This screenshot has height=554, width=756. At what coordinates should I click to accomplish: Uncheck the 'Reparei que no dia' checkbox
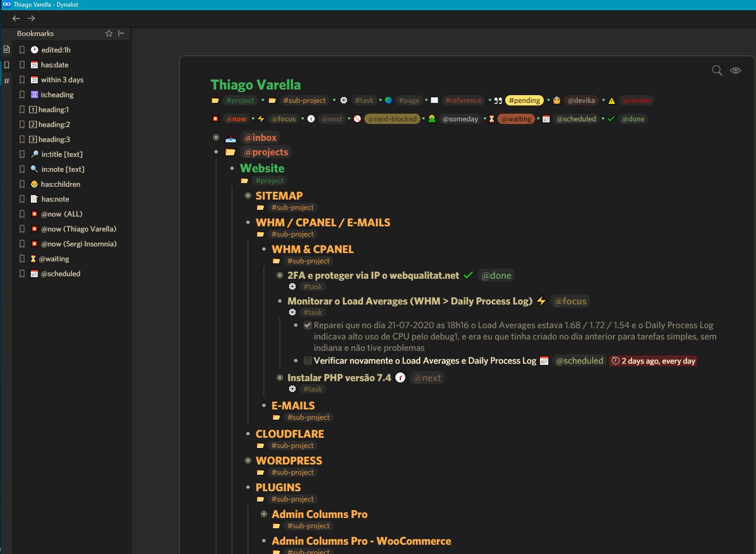(x=308, y=325)
